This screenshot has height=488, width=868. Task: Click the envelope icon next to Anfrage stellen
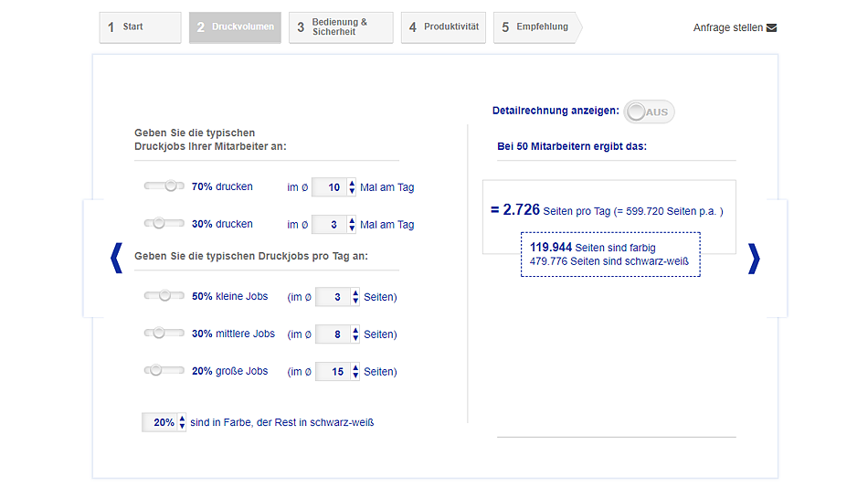point(771,27)
